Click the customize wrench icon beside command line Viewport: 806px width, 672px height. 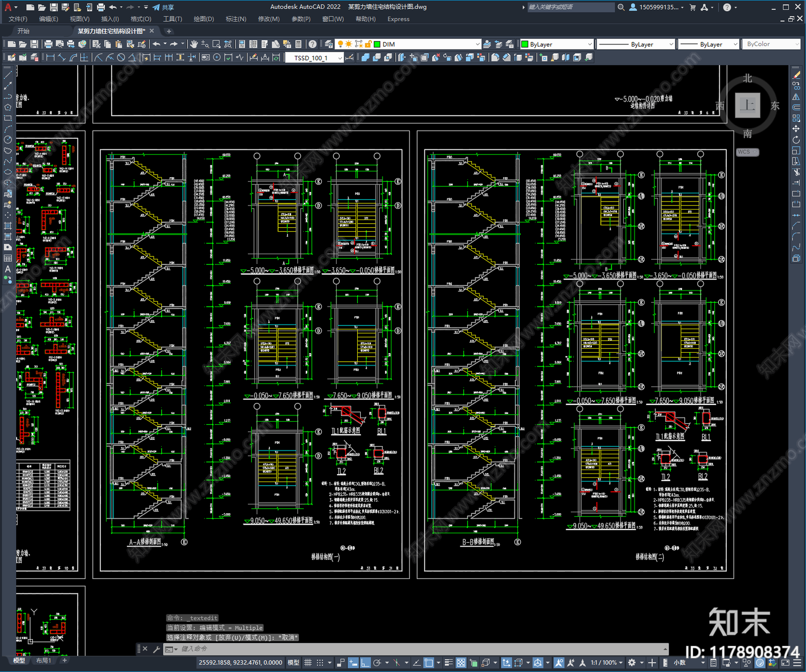pos(156,649)
